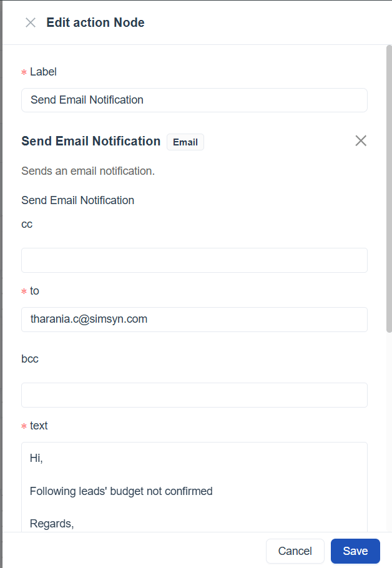Image resolution: width=392 pixels, height=568 pixels.
Task: Click the bold Send Email Notification heading
Action: [91, 141]
